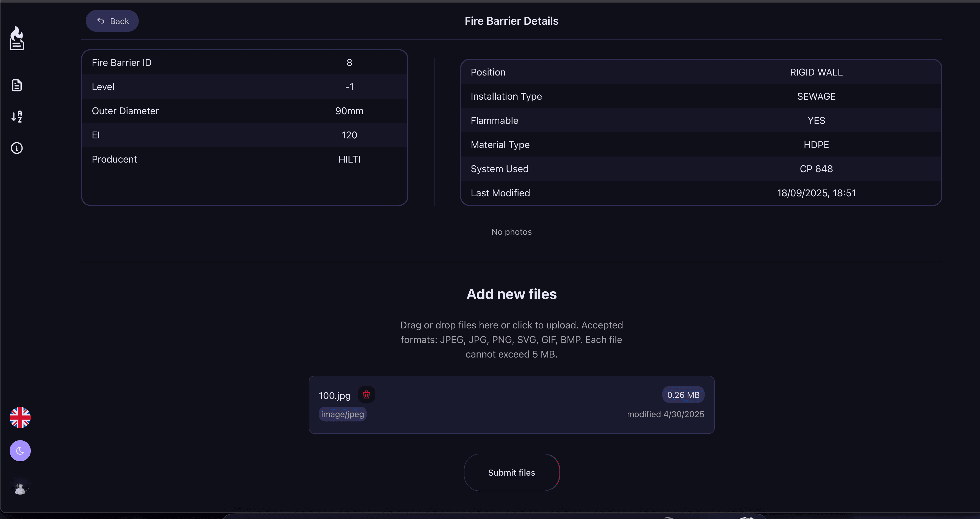Select the sort A-Z sidebar icon
This screenshot has width=980, height=519.
click(x=17, y=116)
